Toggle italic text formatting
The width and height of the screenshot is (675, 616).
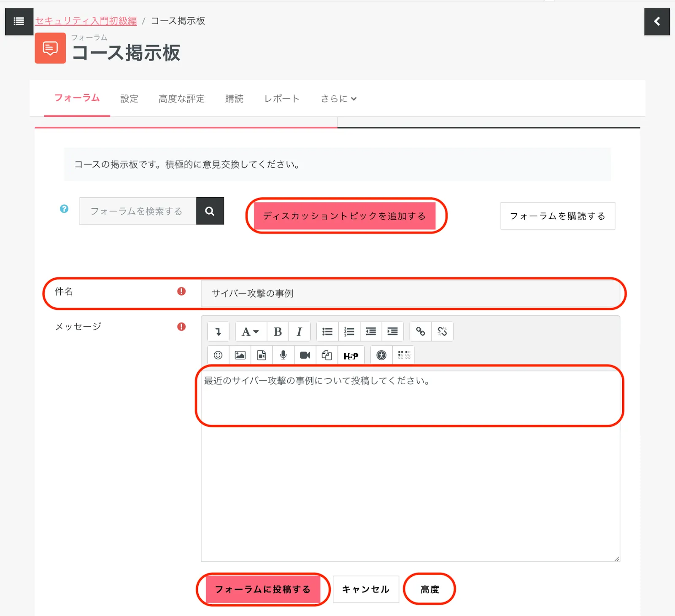(299, 332)
